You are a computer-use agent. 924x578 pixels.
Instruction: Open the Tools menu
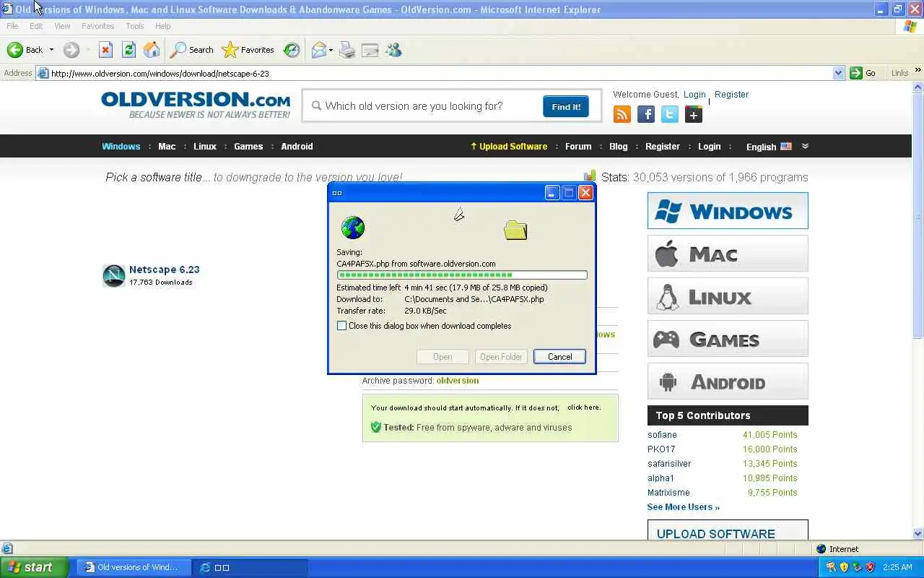click(135, 26)
